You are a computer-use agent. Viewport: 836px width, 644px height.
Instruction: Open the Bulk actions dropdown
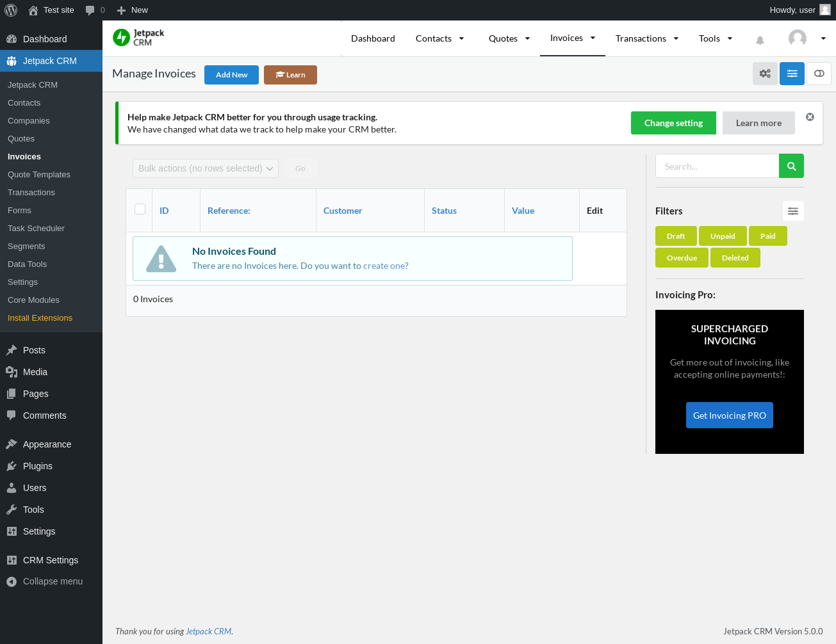pyautogui.click(x=206, y=168)
